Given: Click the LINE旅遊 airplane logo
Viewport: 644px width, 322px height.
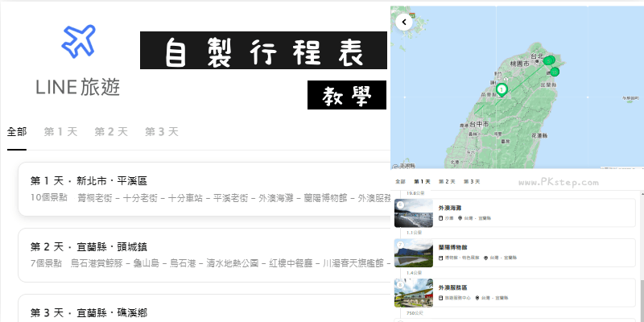Looking at the screenshot, I should pos(78,41).
